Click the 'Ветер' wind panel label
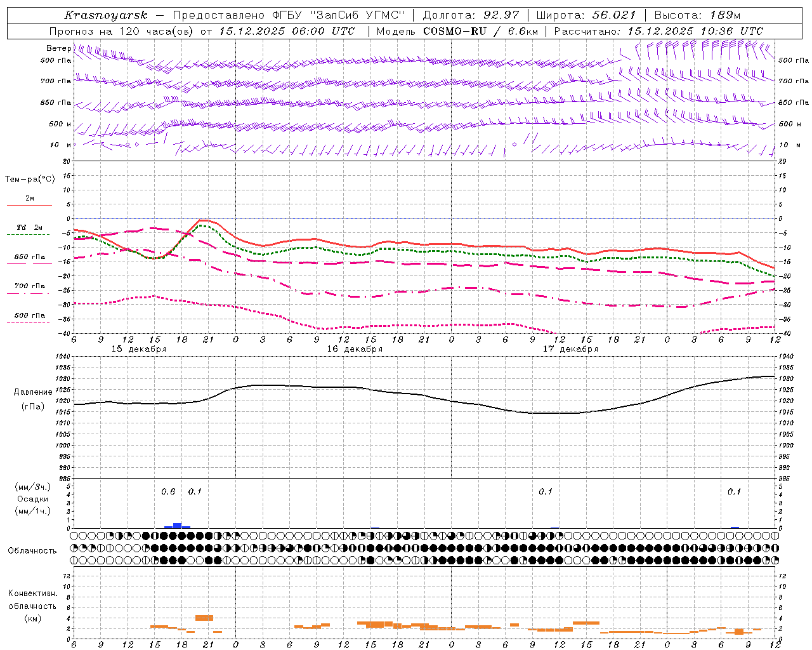Image resolution: width=812 pixels, height=650 pixels. pyautogui.click(x=58, y=48)
